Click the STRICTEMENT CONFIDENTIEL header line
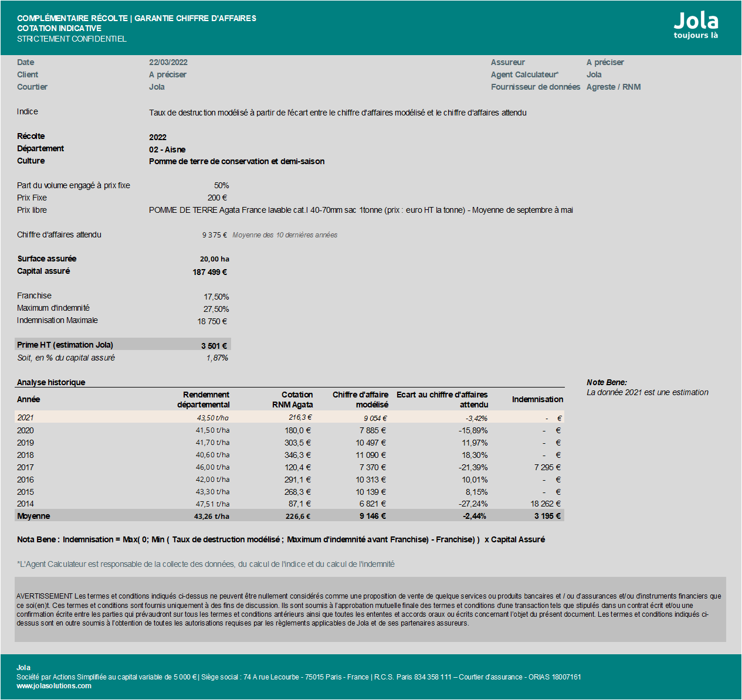The width and height of the screenshot is (742, 700). click(72, 39)
